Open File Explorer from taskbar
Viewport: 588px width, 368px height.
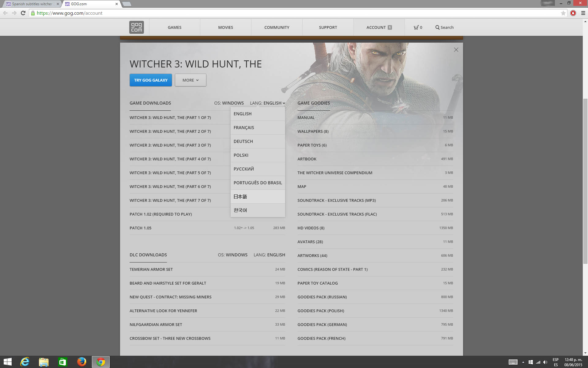[44, 362]
